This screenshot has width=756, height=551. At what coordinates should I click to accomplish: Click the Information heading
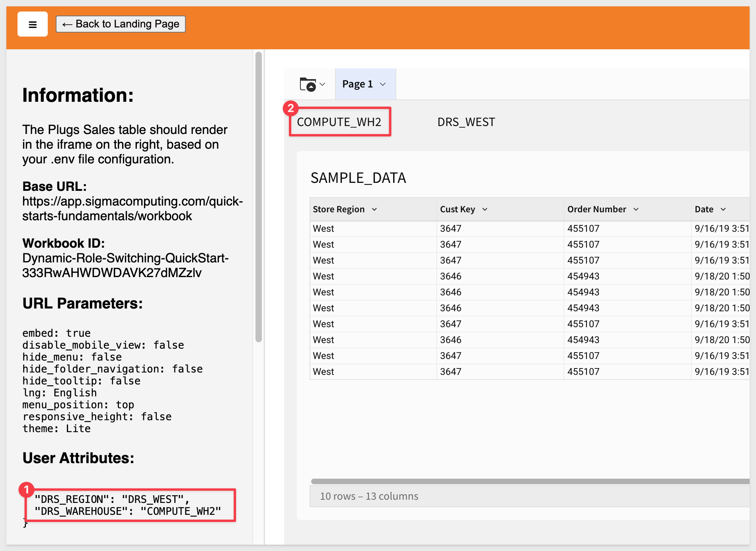[x=78, y=95]
